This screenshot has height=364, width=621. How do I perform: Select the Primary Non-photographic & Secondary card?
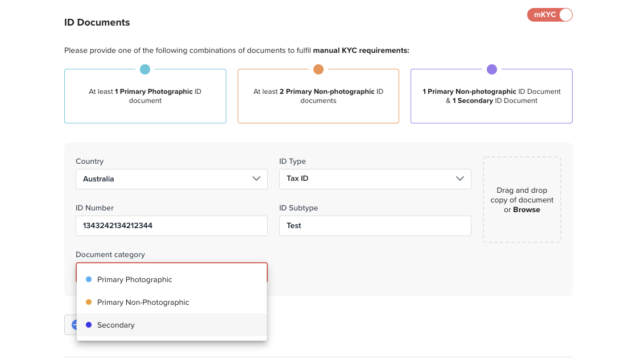(491, 96)
